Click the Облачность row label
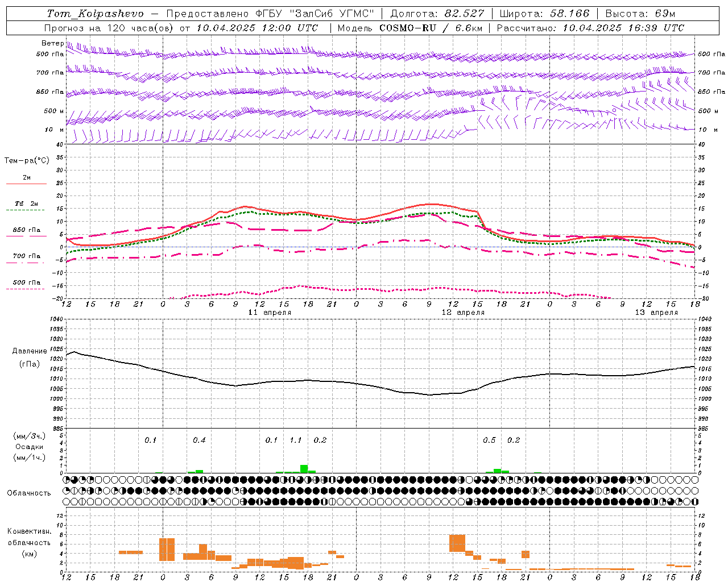This screenshot has width=728, height=582. 29,493
